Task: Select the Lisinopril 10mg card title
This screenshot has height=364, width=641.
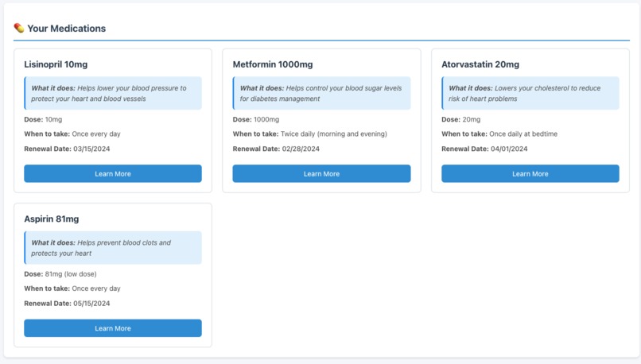Action: (x=56, y=64)
